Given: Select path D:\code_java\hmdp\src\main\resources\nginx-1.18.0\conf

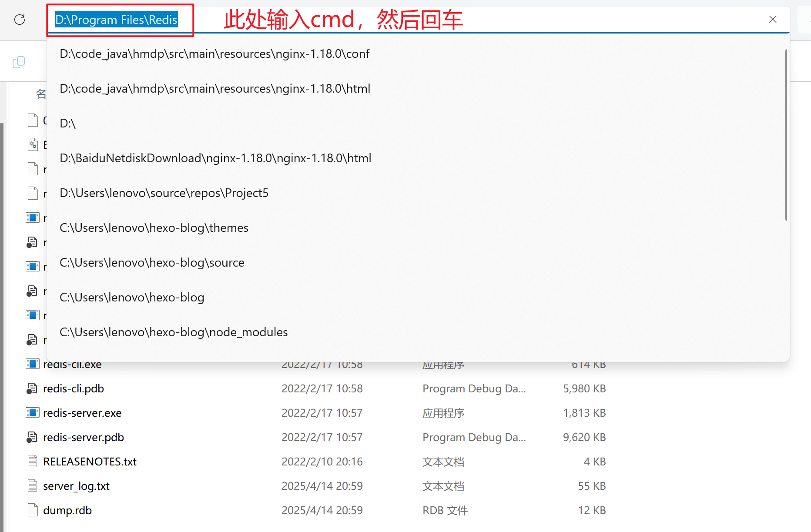Looking at the screenshot, I should tap(214, 54).
